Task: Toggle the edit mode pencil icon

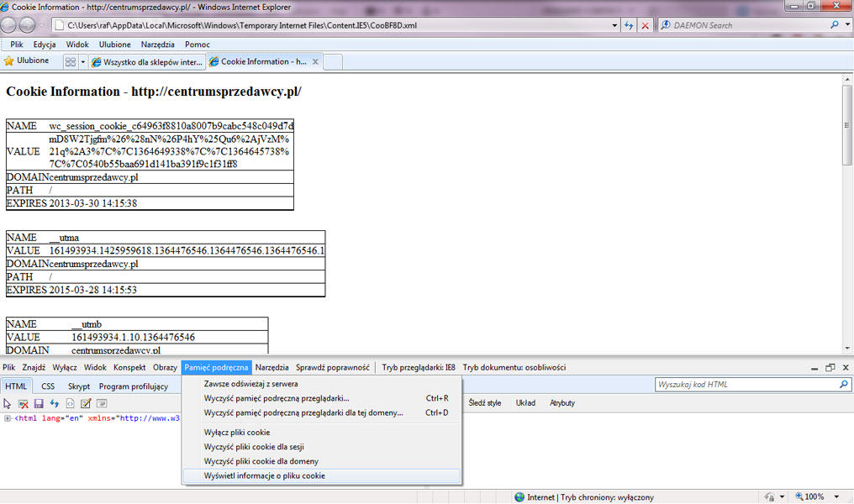Action: pos(86,403)
